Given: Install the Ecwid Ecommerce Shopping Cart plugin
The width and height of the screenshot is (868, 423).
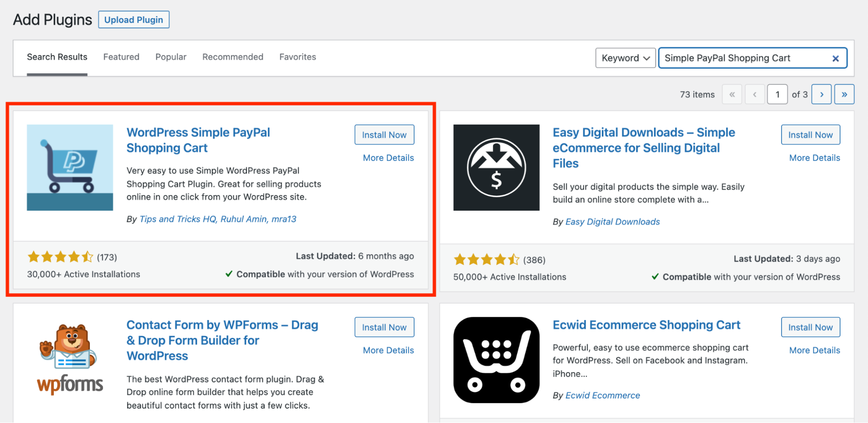Looking at the screenshot, I should coord(810,327).
